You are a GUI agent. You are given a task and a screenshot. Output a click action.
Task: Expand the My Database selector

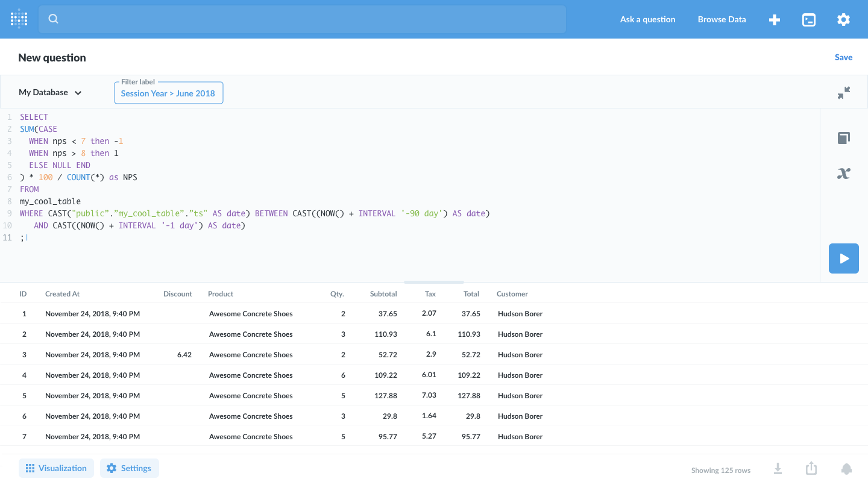[x=49, y=92]
